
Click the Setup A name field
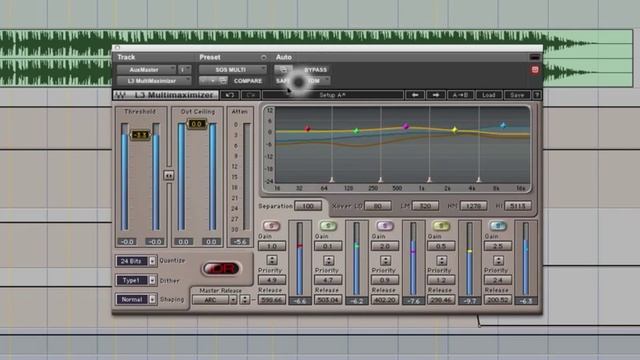pyautogui.click(x=332, y=95)
